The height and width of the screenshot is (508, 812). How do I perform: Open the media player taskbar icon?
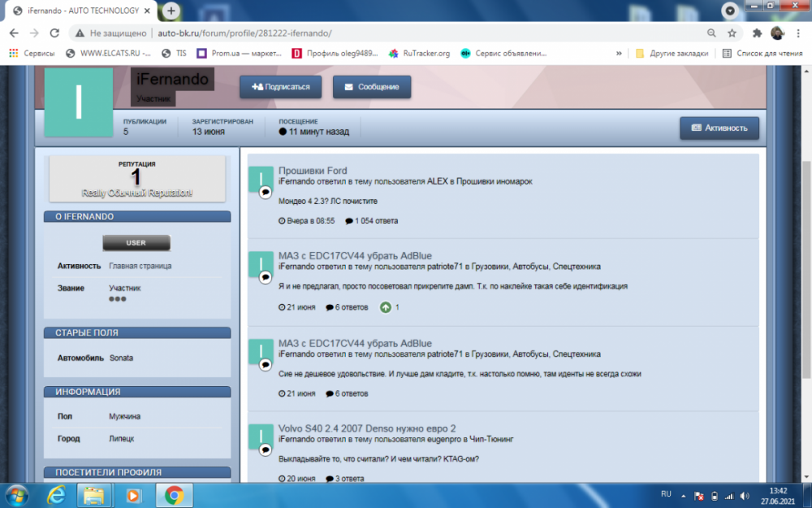click(133, 496)
